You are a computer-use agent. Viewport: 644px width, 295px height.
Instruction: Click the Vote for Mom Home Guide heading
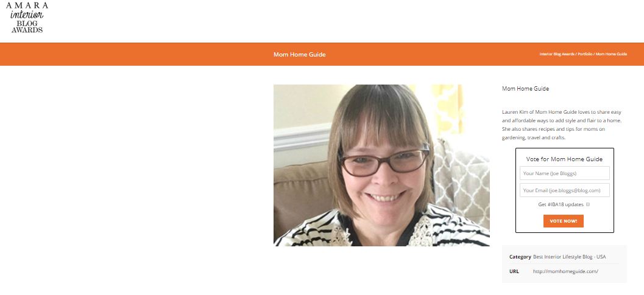pyautogui.click(x=564, y=159)
